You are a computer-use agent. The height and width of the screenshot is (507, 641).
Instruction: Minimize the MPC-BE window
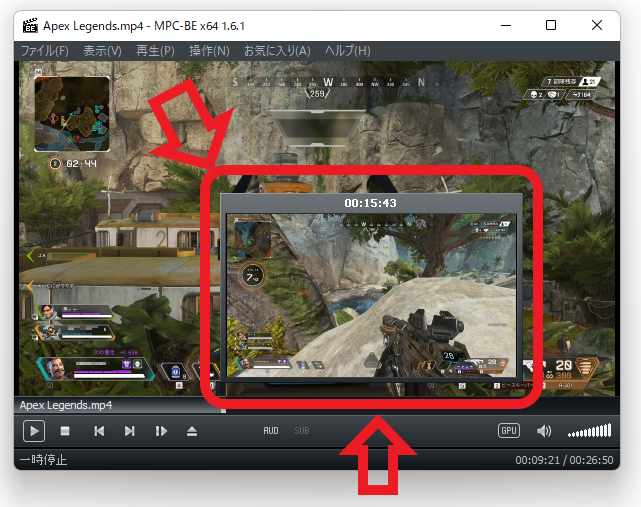[x=506, y=25]
